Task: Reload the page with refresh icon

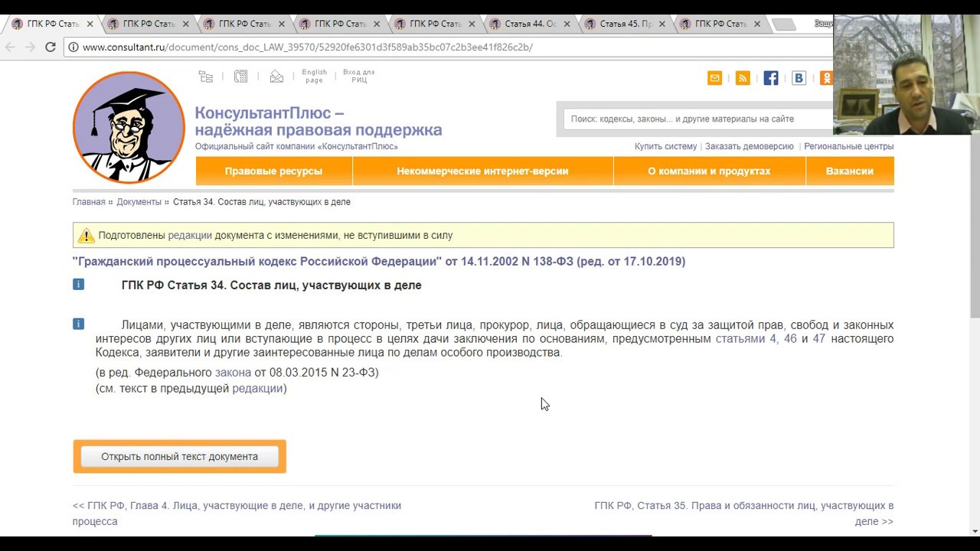Action: click(x=51, y=47)
